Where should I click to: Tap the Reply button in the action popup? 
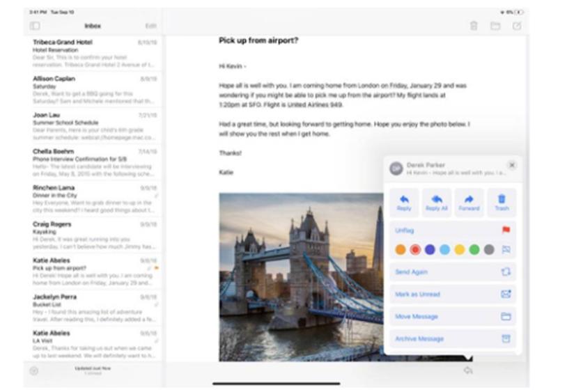(x=404, y=202)
